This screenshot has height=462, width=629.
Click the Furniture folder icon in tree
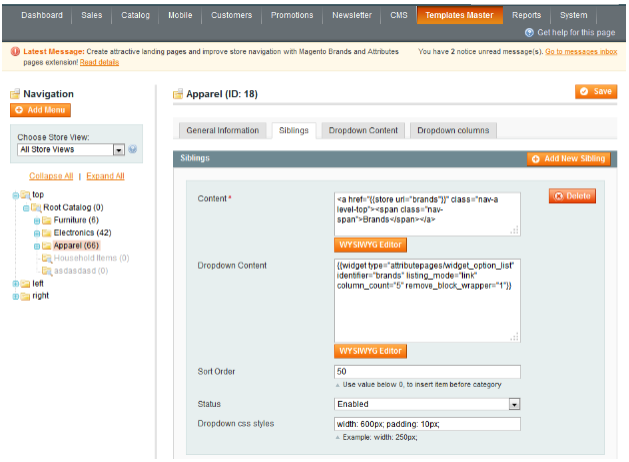click(47, 220)
